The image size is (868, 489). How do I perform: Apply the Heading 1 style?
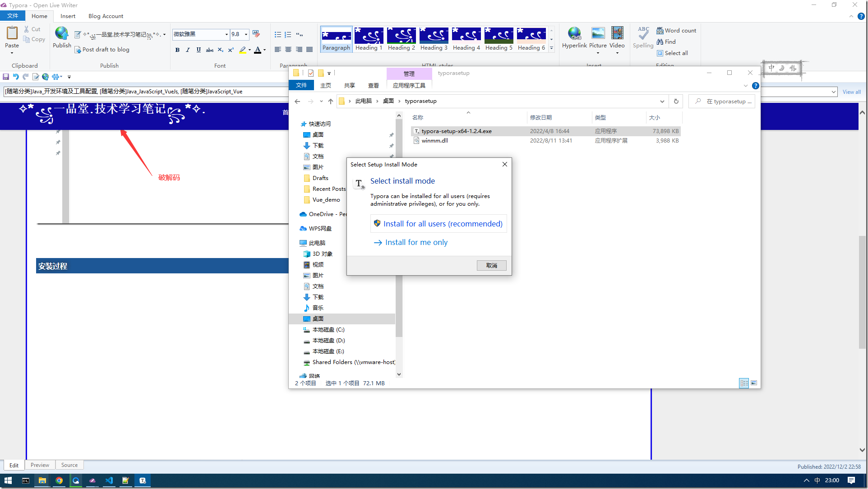(369, 39)
